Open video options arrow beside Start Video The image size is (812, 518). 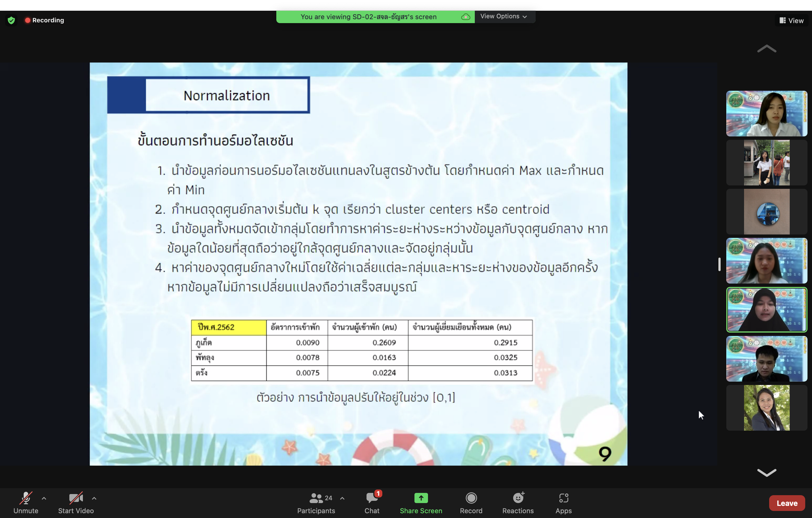pyautogui.click(x=94, y=498)
